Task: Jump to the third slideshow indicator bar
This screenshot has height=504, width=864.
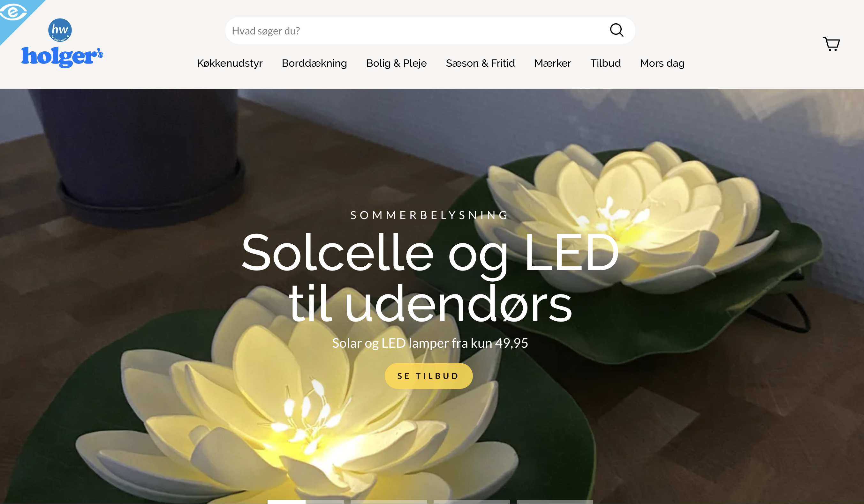Action: (x=472, y=502)
